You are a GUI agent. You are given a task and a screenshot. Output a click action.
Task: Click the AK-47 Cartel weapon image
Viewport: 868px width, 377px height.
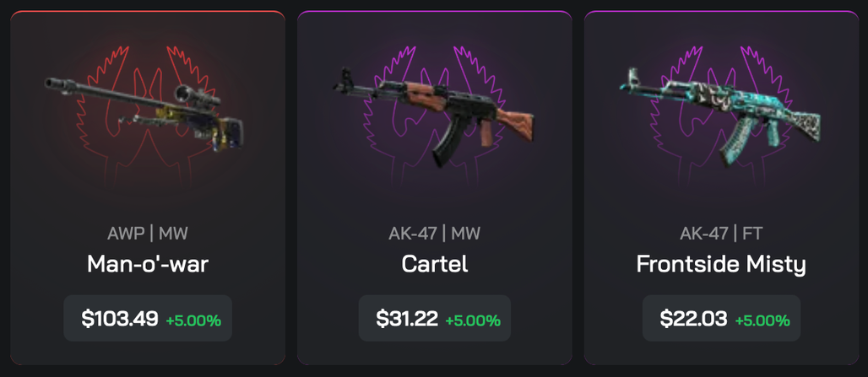[x=433, y=117]
